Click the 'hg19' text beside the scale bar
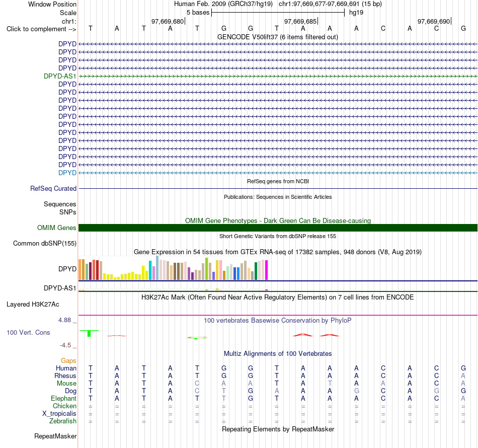 (x=356, y=13)
